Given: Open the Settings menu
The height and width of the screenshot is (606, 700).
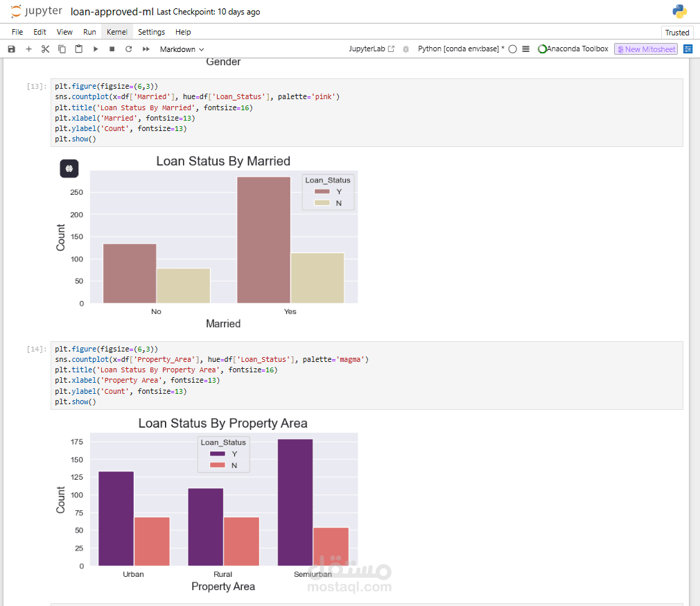Looking at the screenshot, I should click(151, 32).
